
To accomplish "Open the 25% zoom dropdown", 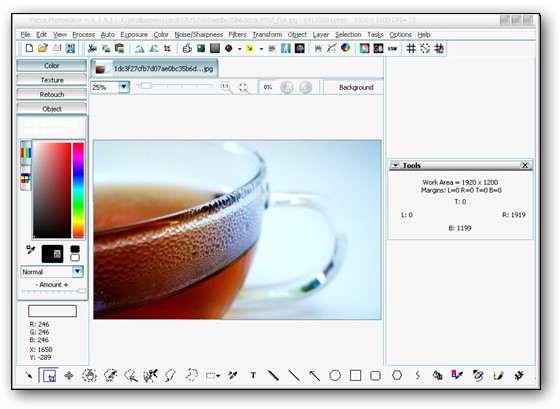I will (124, 87).
